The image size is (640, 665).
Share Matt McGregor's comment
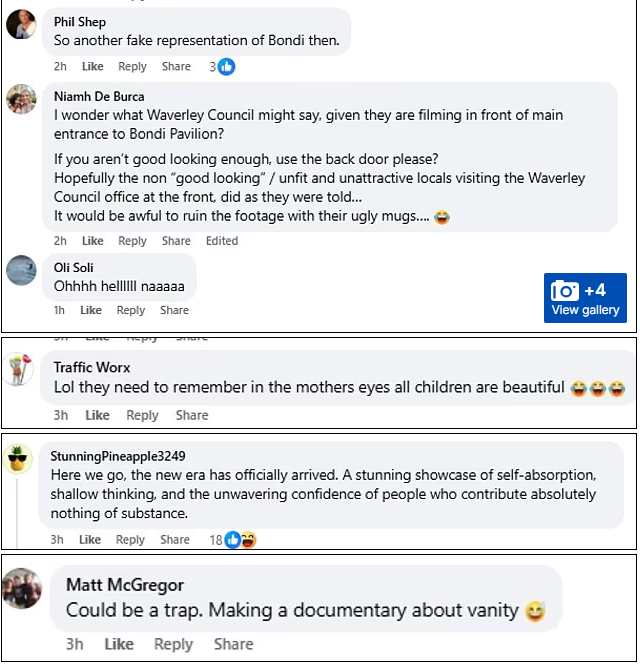[x=233, y=645]
